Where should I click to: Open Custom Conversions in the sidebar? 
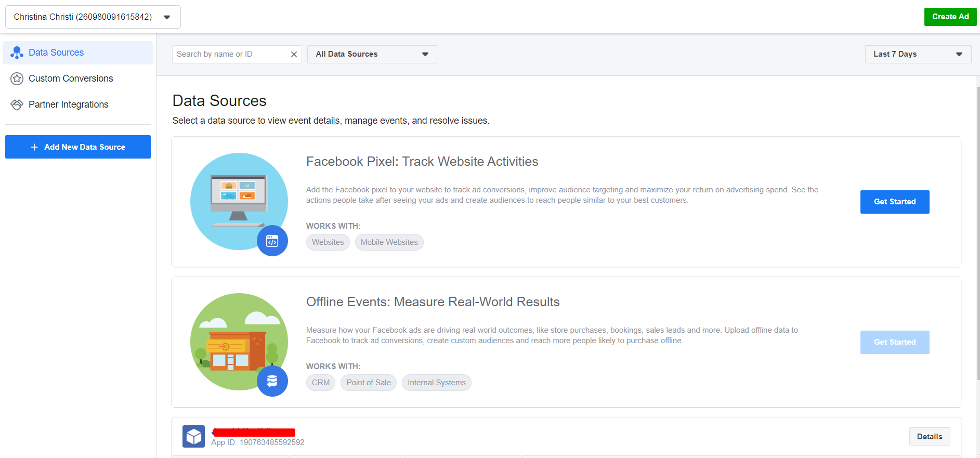78,78
